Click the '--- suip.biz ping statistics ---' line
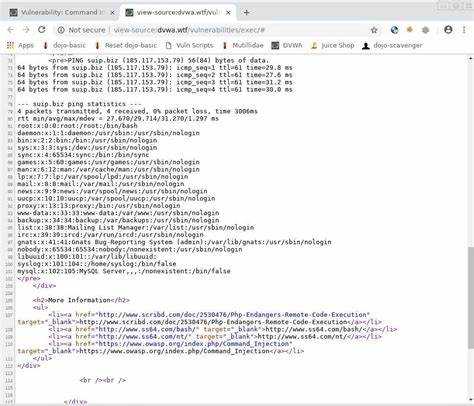 click(79, 104)
